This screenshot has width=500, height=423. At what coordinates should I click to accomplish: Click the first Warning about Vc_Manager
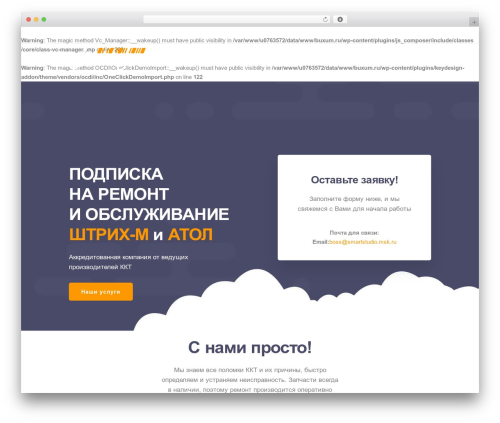[x=247, y=45]
